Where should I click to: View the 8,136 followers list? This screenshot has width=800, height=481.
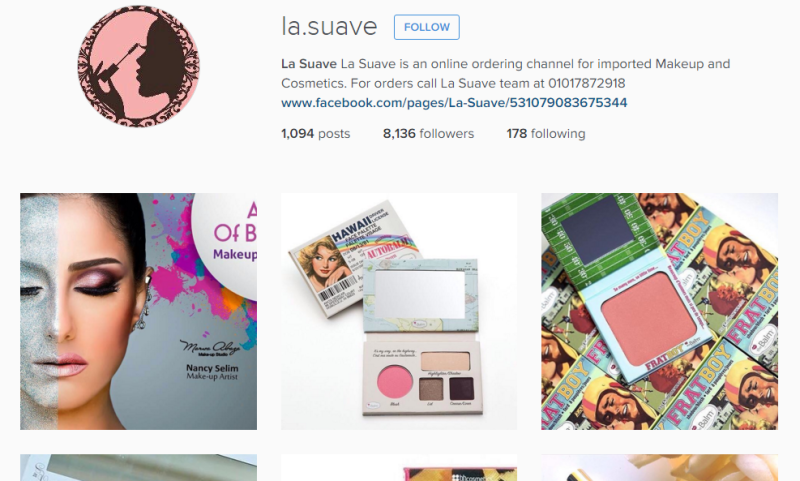pos(429,134)
